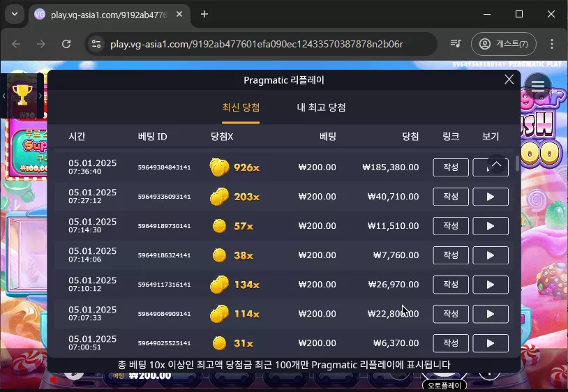Close the Pragmatic replay dialog
The image size is (568, 392).
[x=509, y=80]
